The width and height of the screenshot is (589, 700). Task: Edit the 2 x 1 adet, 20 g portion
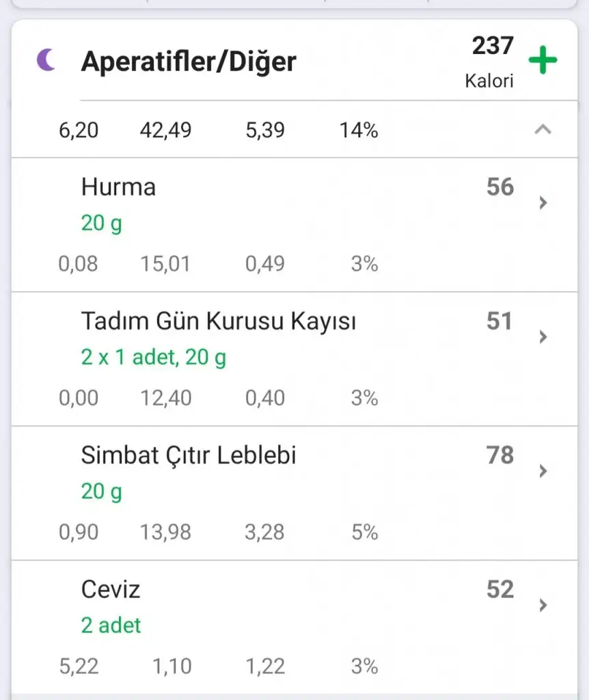[x=154, y=357]
